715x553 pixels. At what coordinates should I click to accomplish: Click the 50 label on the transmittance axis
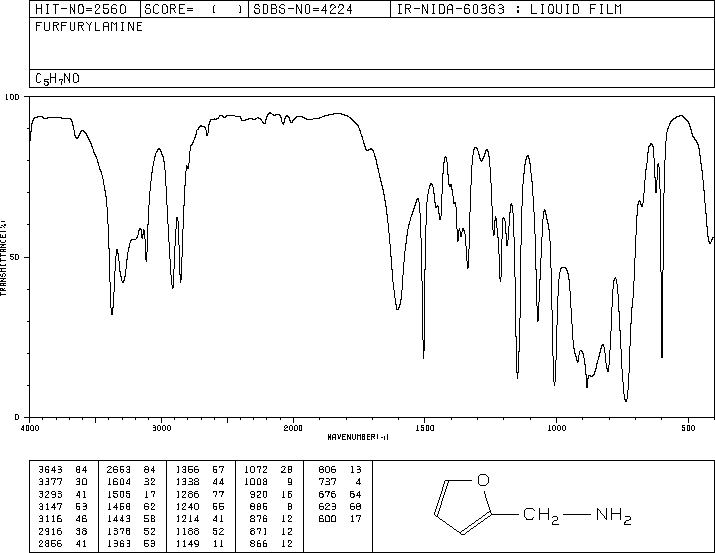click(15, 257)
